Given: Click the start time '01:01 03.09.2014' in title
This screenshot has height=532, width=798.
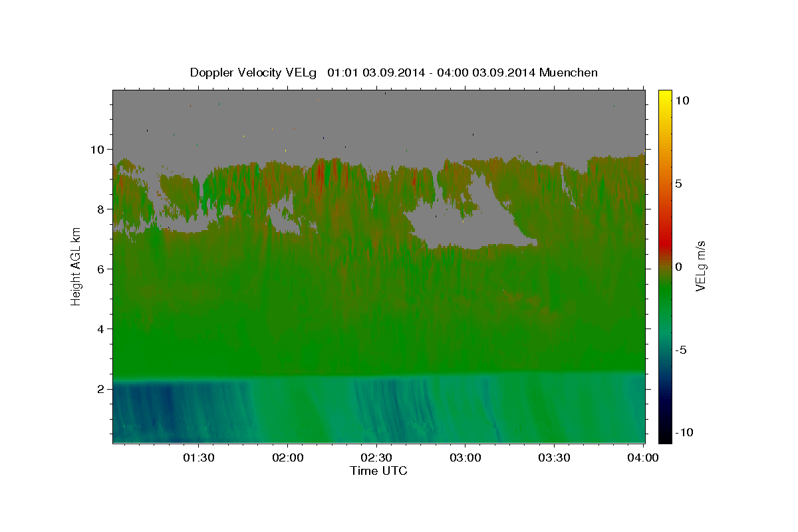Looking at the screenshot, I should click(376, 72).
